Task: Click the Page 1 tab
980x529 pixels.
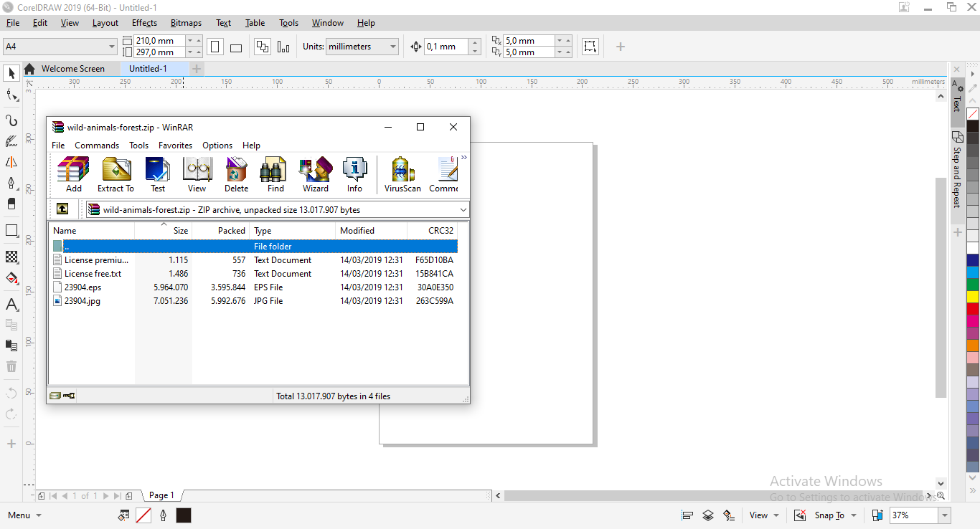Action: (x=162, y=495)
